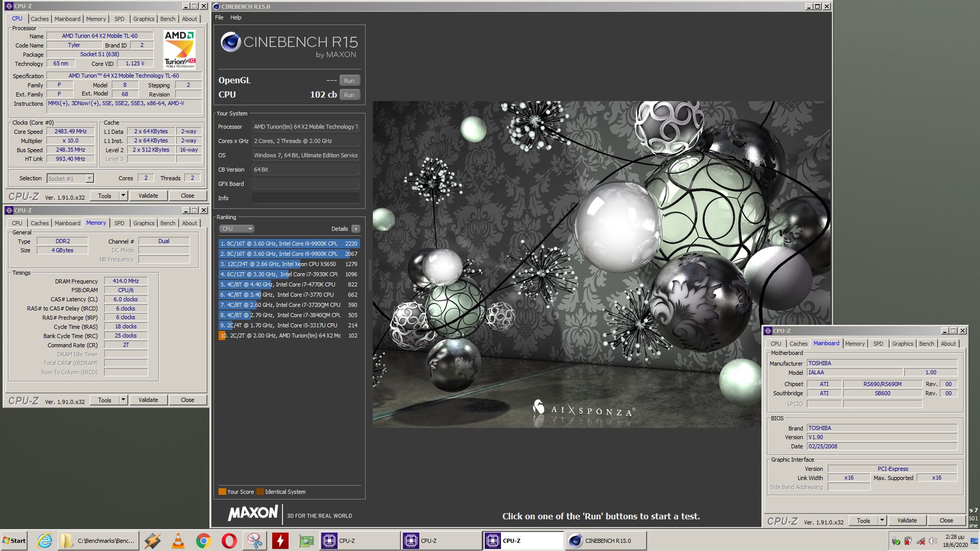The height and width of the screenshot is (551, 980).
Task: Click the Details arrow in Ranking
Action: [x=356, y=229]
